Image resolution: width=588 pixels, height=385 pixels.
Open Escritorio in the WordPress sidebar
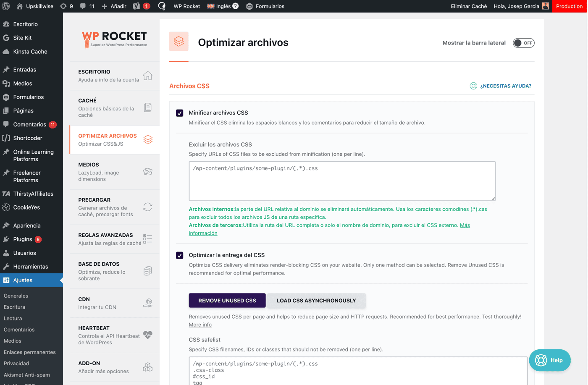tap(25, 24)
